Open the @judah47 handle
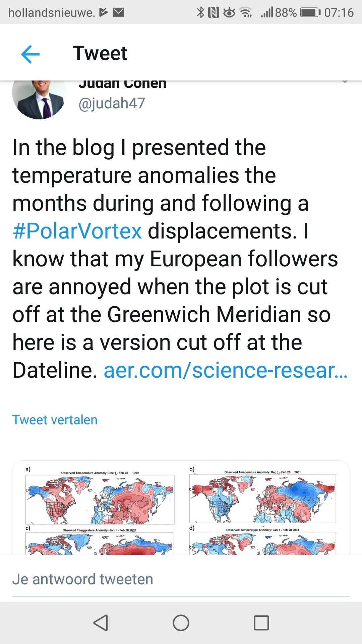362x644 pixels. click(x=112, y=103)
